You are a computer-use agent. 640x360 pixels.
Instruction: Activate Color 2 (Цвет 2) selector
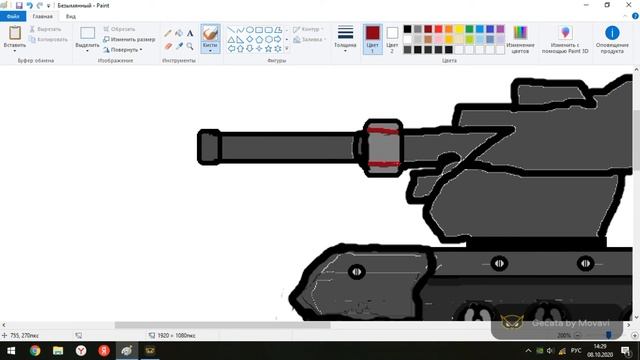pyautogui.click(x=392, y=39)
